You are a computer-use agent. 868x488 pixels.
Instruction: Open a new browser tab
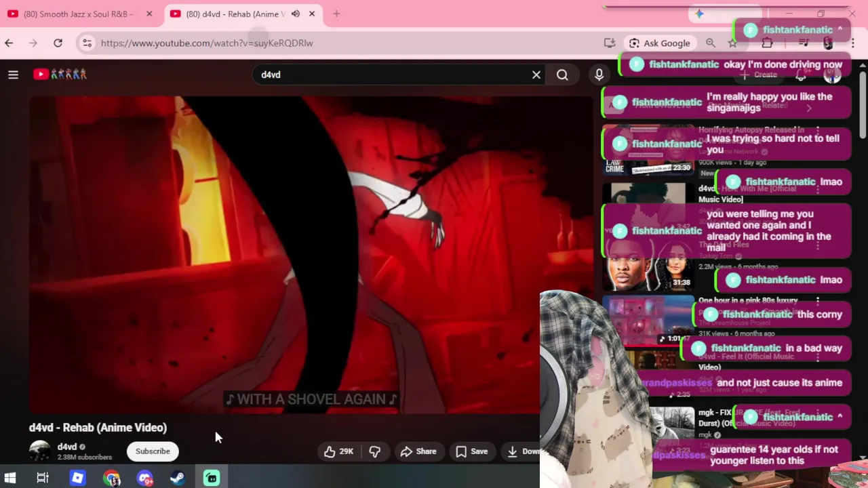click(x=336, y=14)
